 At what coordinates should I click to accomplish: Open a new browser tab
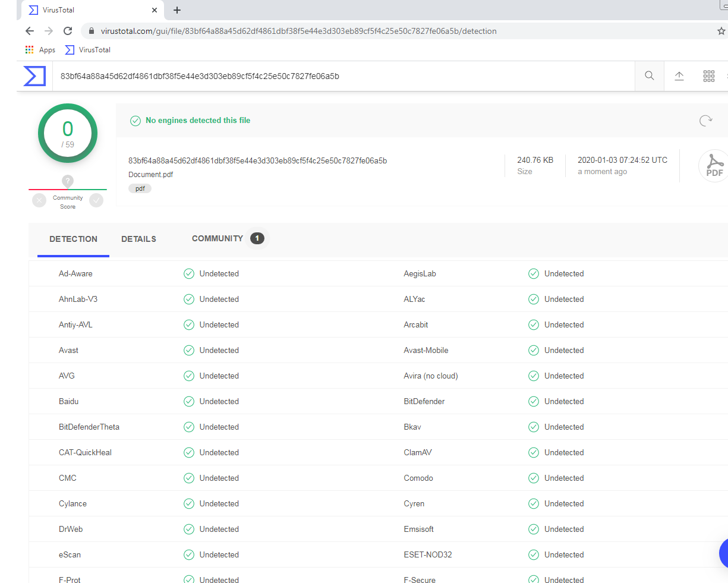tap(177, 10)
